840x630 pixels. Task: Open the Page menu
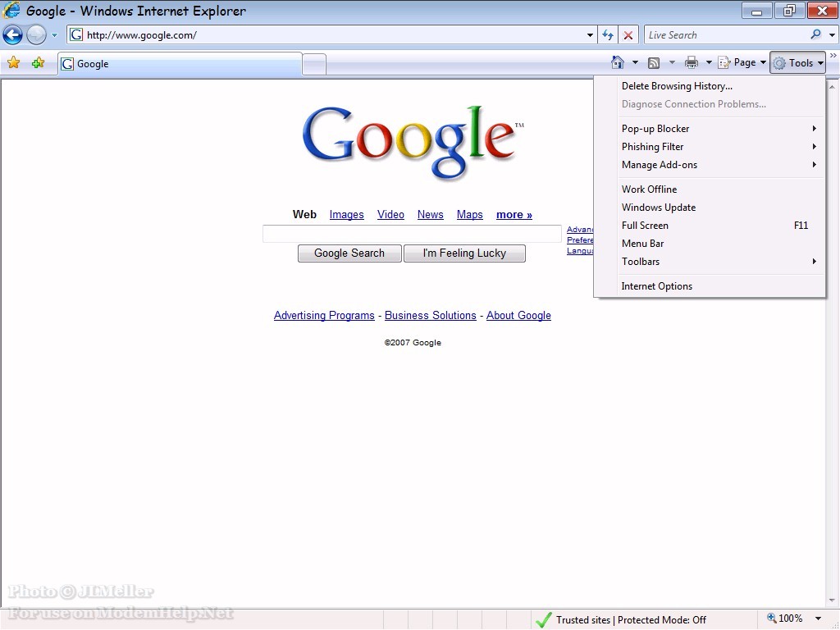pos(742,62)
